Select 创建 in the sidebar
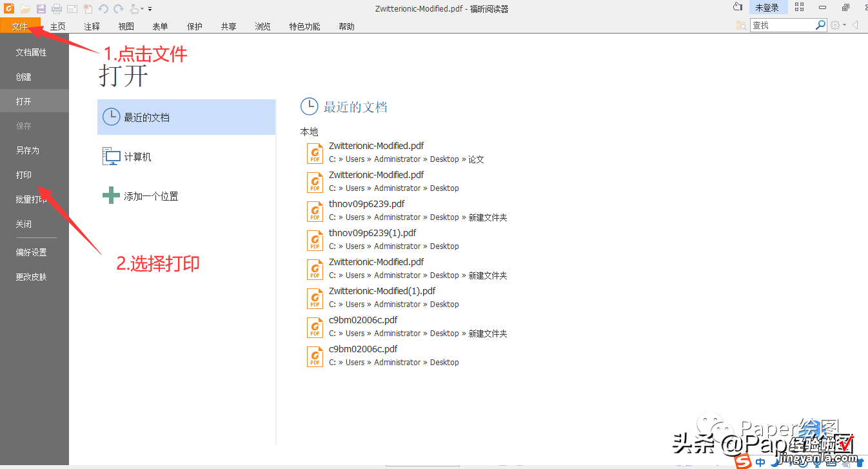 pos(34,77)
